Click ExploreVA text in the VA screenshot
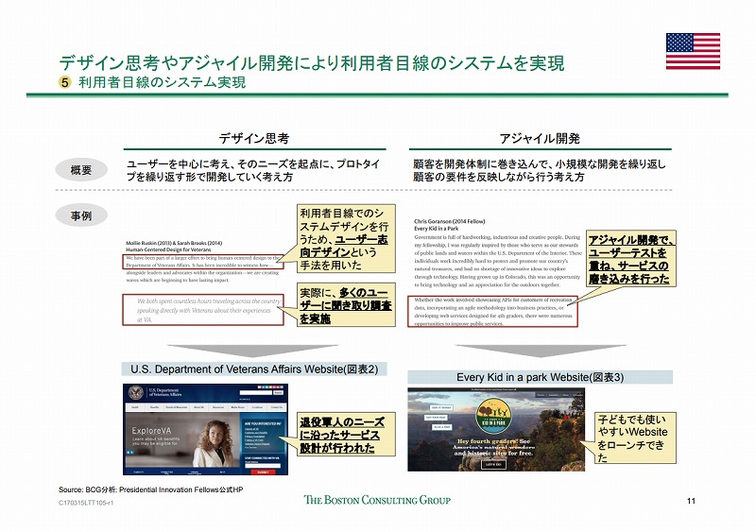This screenshot has width=756, height=532. pyautogui.click(x=151, y=431)
